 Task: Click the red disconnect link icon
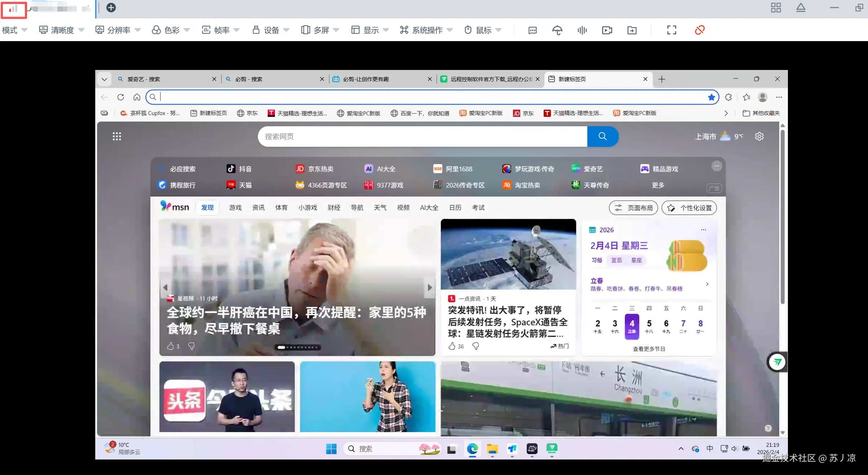700,30
